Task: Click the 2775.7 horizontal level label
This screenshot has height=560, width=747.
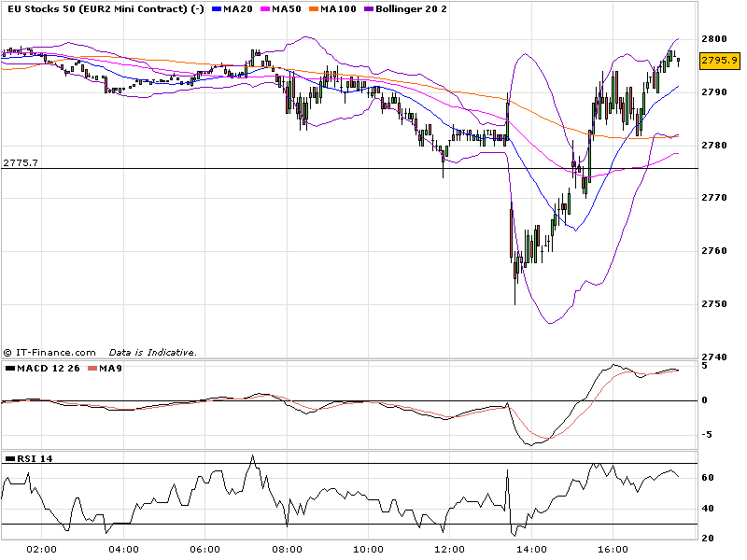Action: pyautogui.click(x=21, y=162)
